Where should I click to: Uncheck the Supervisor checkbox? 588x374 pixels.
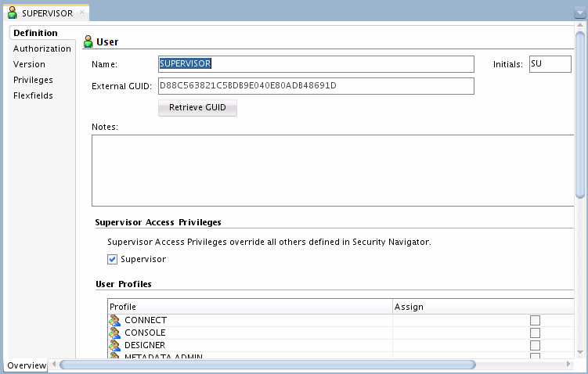click(112, 259)
